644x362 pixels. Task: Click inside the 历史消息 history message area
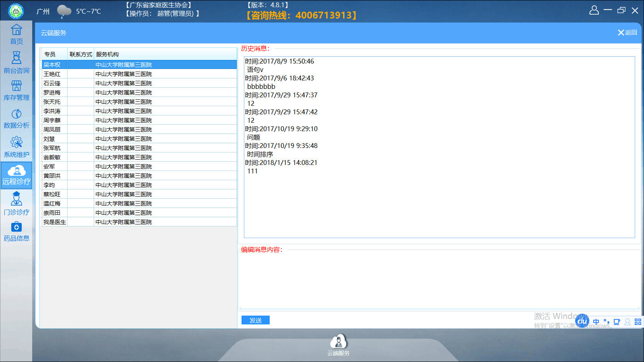tap(440, 147)
